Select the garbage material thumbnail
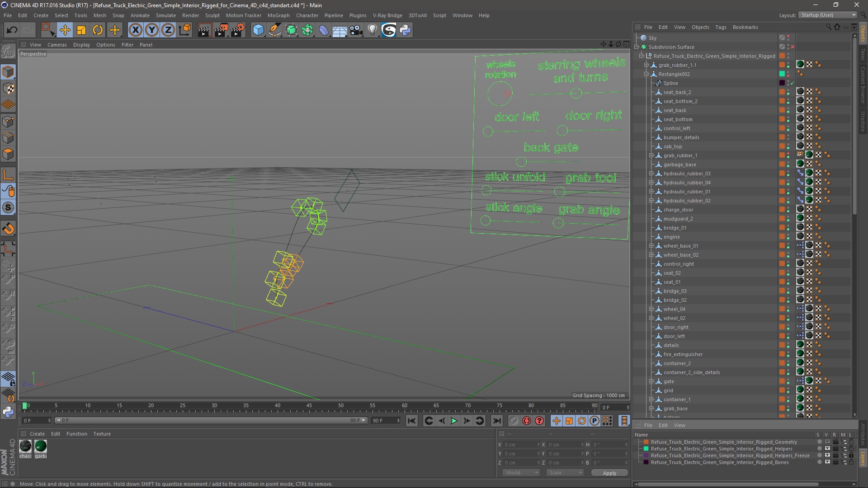This screenshot has height=488, width=868. click(41, 446)
